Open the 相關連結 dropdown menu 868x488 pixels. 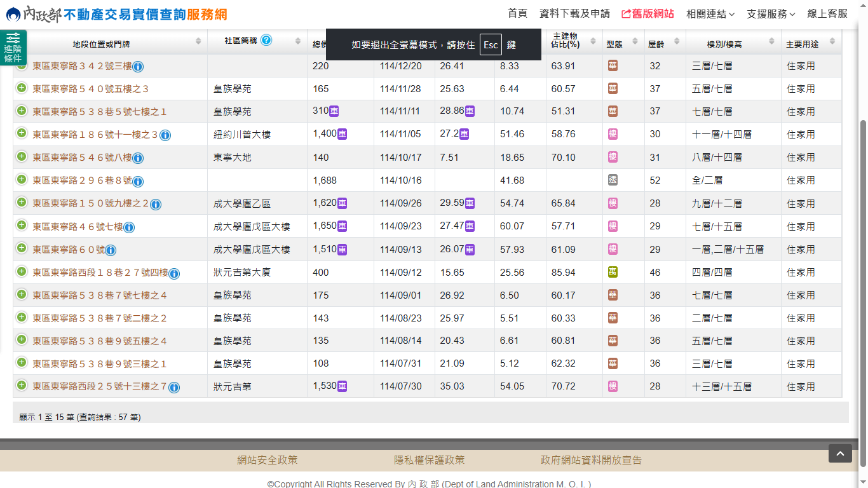[710, 14]
